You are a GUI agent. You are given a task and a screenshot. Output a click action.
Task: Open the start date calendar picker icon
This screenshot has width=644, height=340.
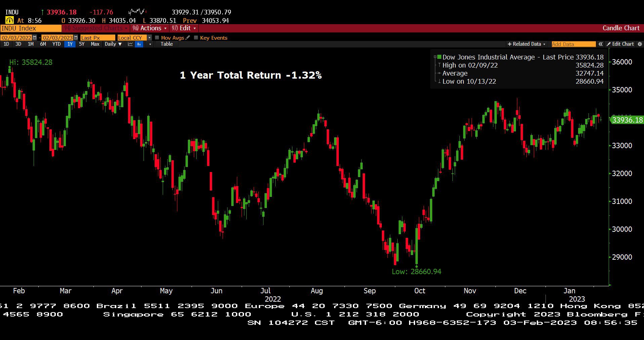pyautogui.click(x=35, y=38)
